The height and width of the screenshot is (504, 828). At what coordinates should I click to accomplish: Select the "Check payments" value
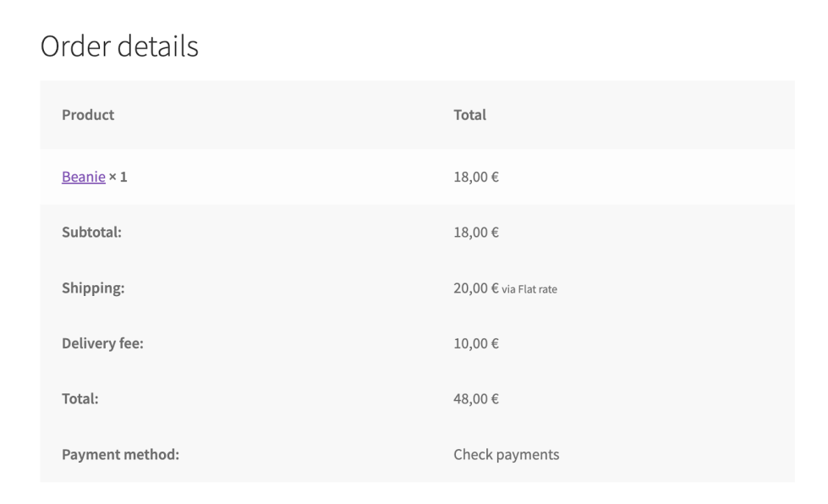506,454
